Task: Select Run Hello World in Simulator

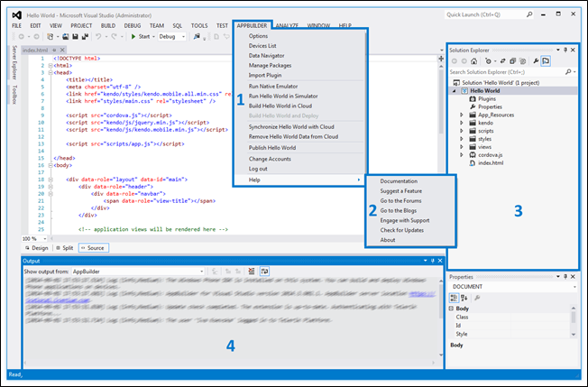Action: coord(283,96)
